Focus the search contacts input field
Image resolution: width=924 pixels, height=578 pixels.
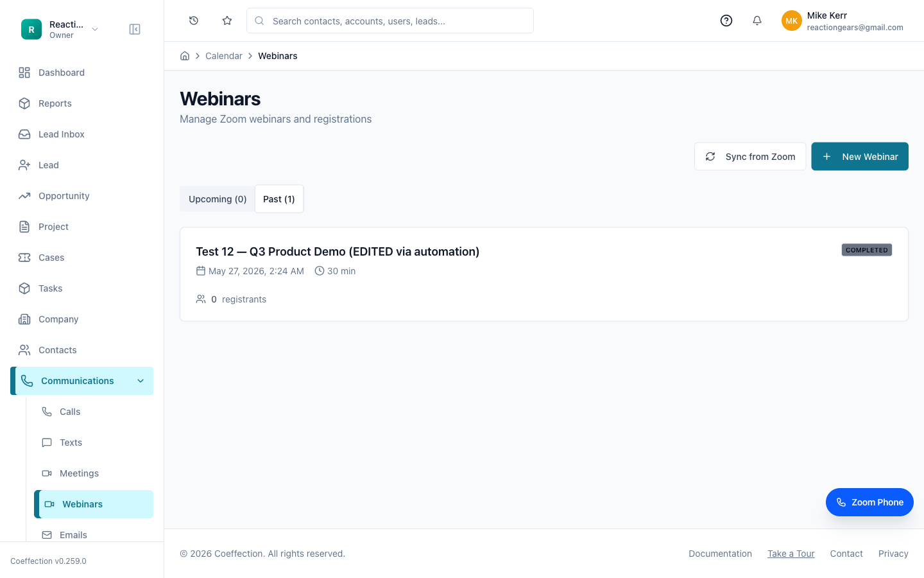(x=390, y=21)
